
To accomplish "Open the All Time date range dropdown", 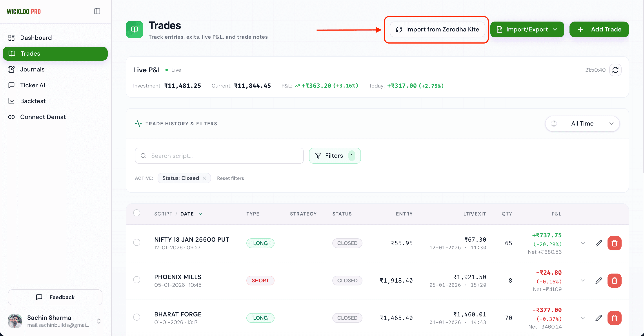I will (582, 124).
